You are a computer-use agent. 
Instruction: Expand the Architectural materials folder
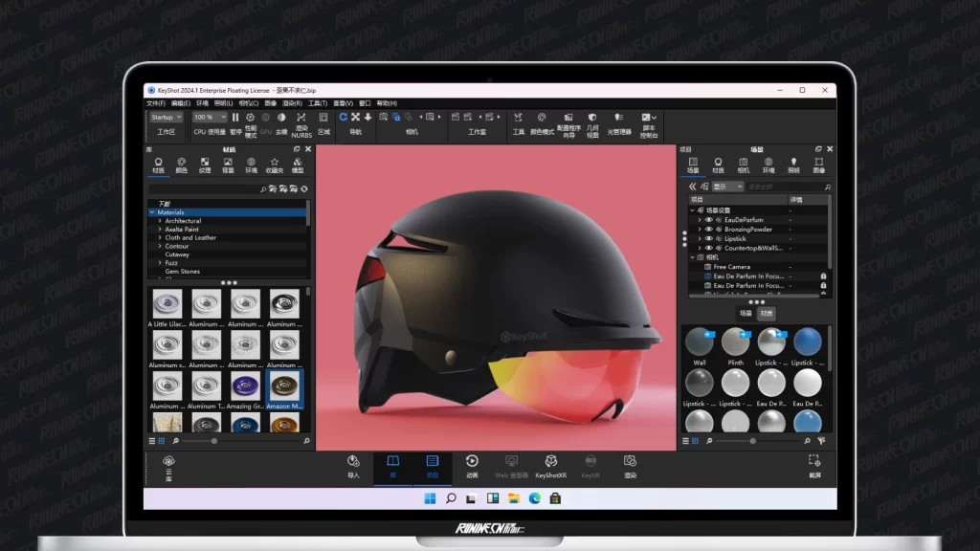point(160,221)
